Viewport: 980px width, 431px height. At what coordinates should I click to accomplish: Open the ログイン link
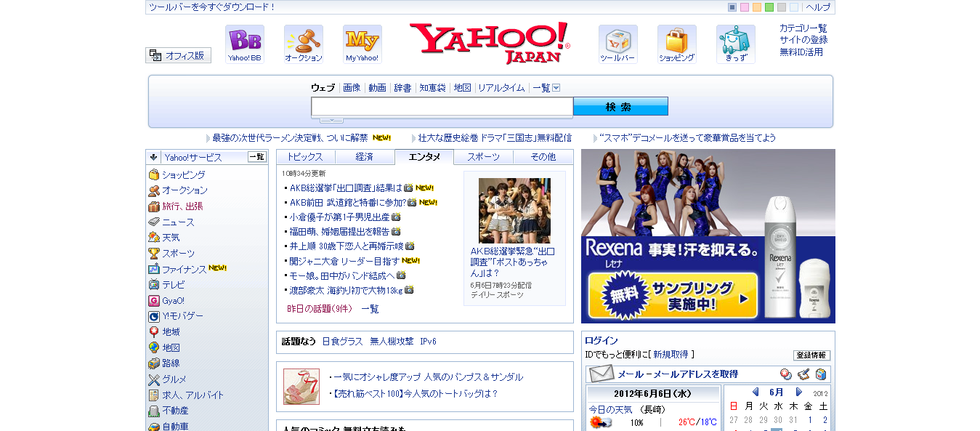click(x=602, y=340)
